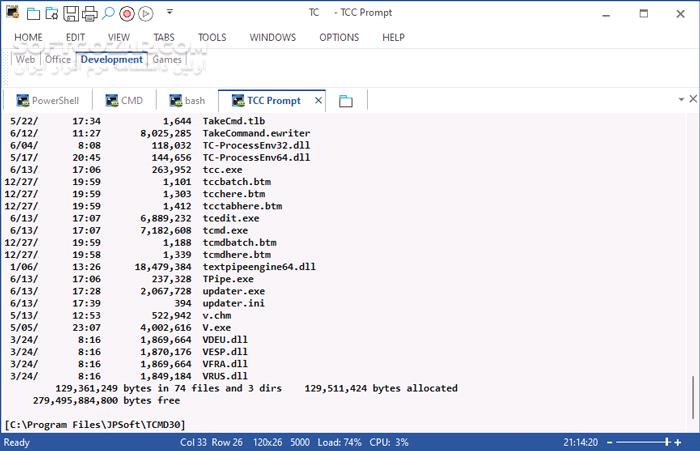Image resolution: width=700 pixels, height=451 pixels.
Task: Select the Development toolbar tab
Action: (x=112, y=59)
